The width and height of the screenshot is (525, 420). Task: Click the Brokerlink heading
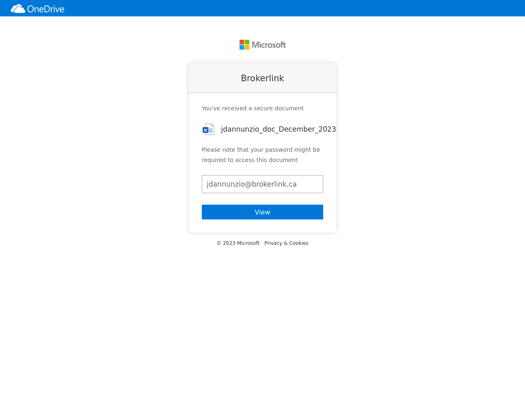(262, 78)
